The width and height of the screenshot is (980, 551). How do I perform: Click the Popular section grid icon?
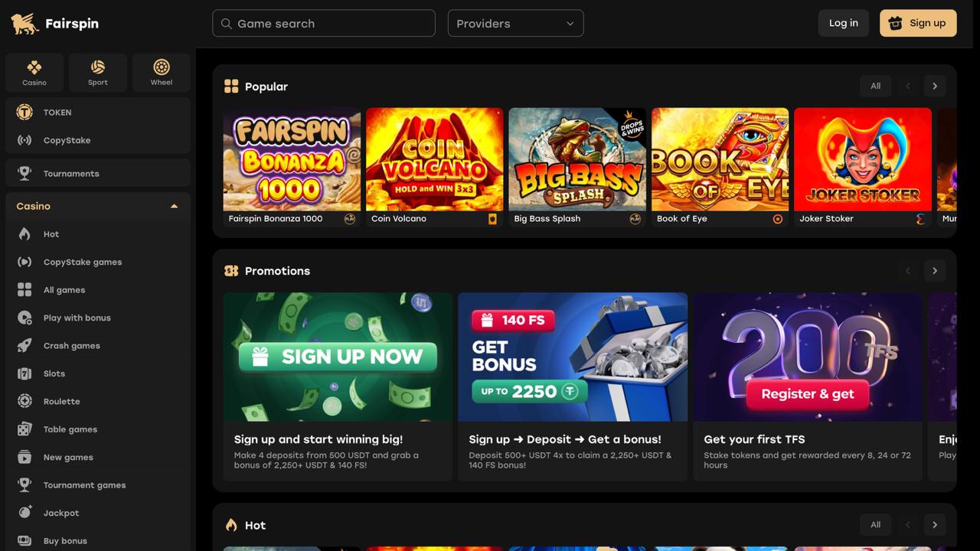(231, 86)
